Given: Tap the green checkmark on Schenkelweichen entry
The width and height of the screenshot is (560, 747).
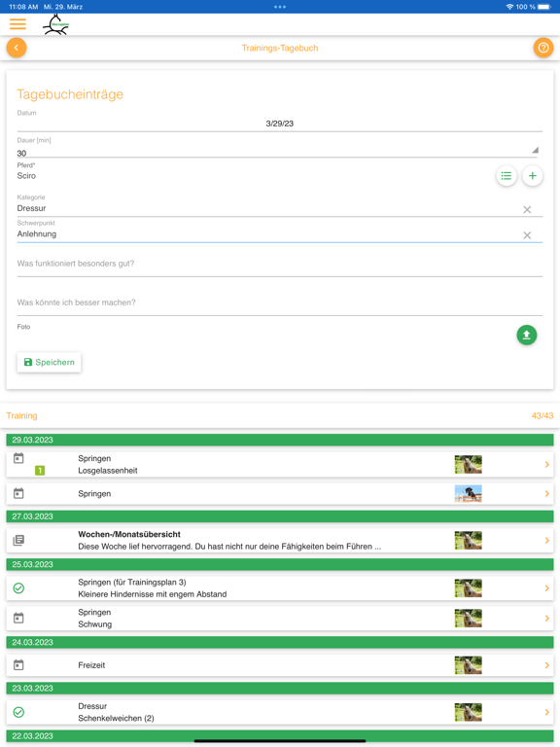Looking at the screenshot, I should 18,712.
